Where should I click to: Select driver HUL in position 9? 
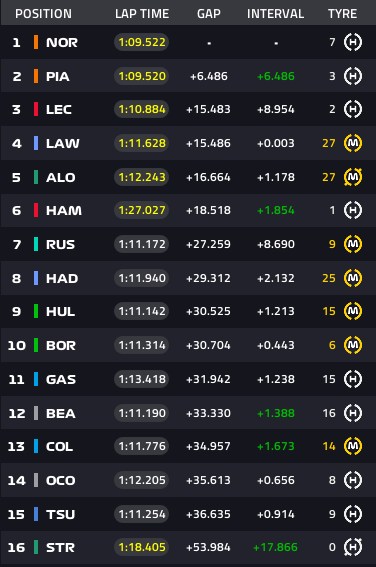tap(60, 311)
